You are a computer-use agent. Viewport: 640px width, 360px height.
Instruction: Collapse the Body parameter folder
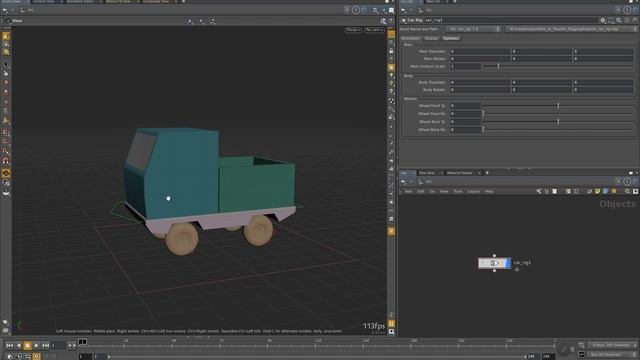(408, 76)
